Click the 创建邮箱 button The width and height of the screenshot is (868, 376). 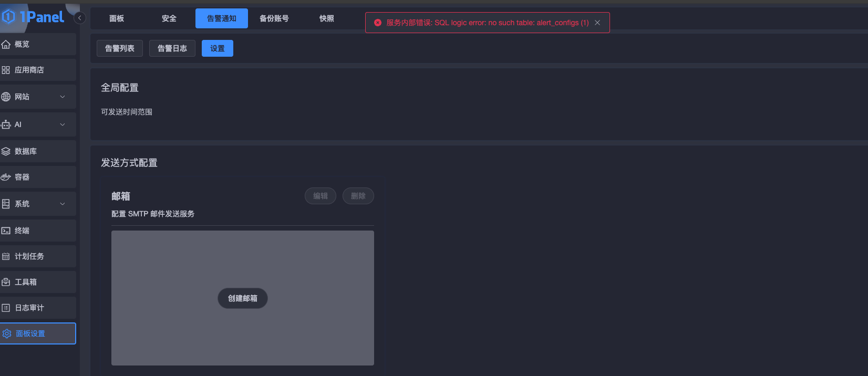point(243,298)
